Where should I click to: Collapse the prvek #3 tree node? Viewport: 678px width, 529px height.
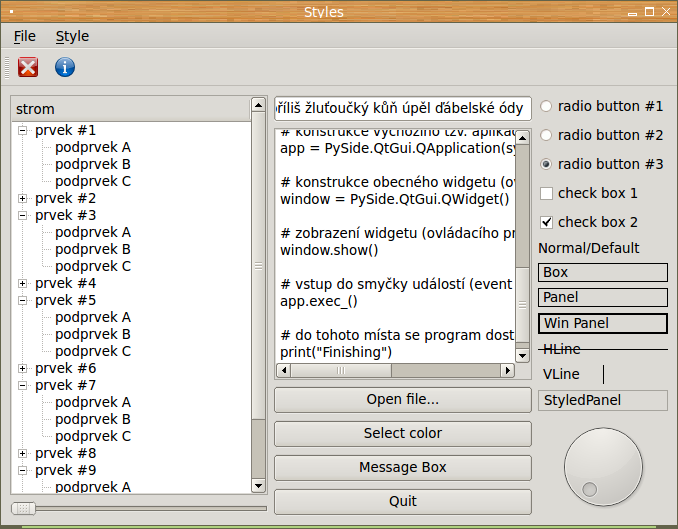click(22, 215)
